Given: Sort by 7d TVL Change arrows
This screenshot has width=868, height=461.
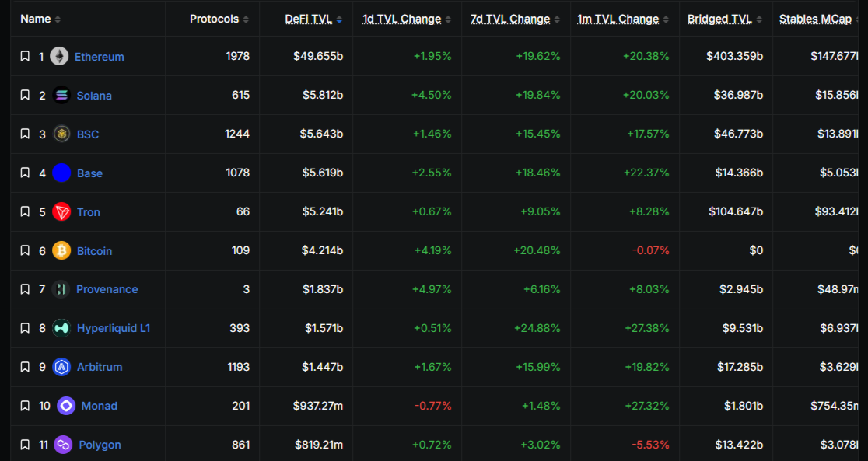Looking at the screenshot, I should 557,19.
